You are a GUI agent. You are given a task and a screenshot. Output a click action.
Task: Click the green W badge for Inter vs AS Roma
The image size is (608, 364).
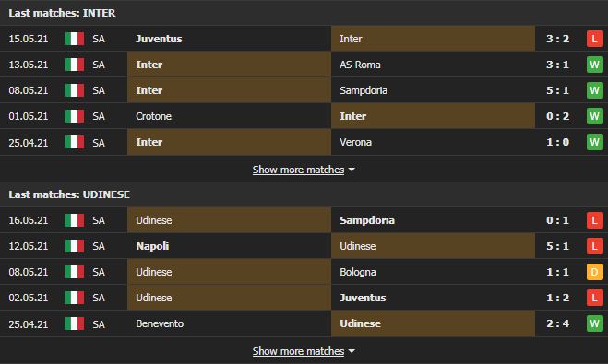pyautogui.click(x=594, y=65)
